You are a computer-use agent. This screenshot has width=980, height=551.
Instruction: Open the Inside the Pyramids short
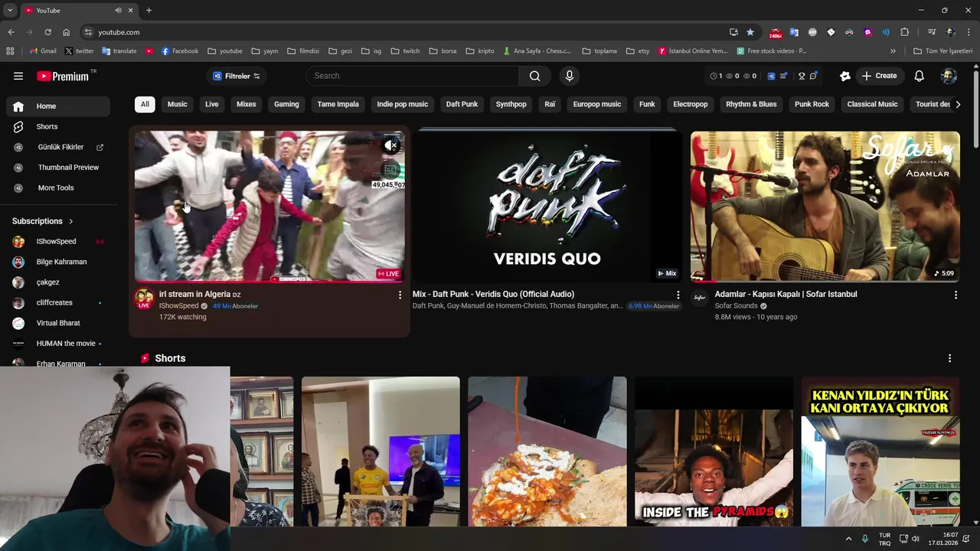click(x=714, y=452)
